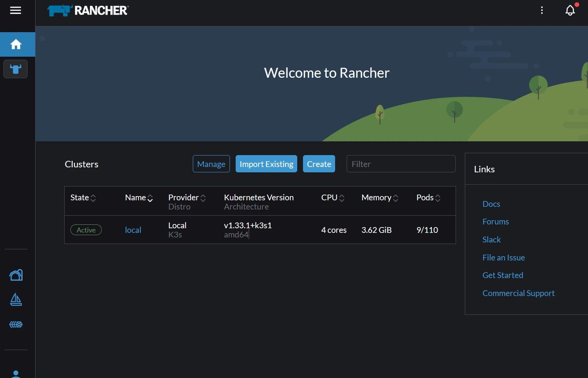Focus the cluster Filter input field

click(x=401, y=164)
